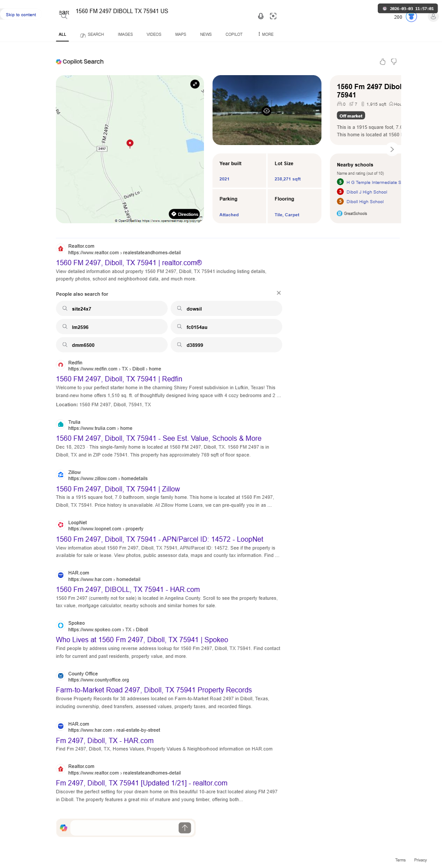Open Diboll J High School link
The image size is (442, 868).
(367, 192)
